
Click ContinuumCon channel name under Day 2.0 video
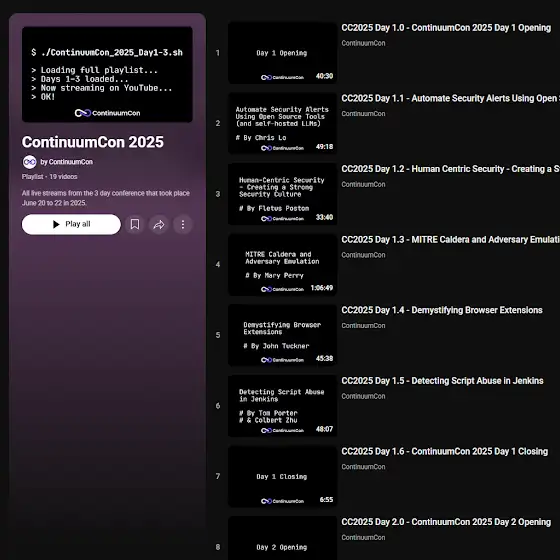coord(363,538)
